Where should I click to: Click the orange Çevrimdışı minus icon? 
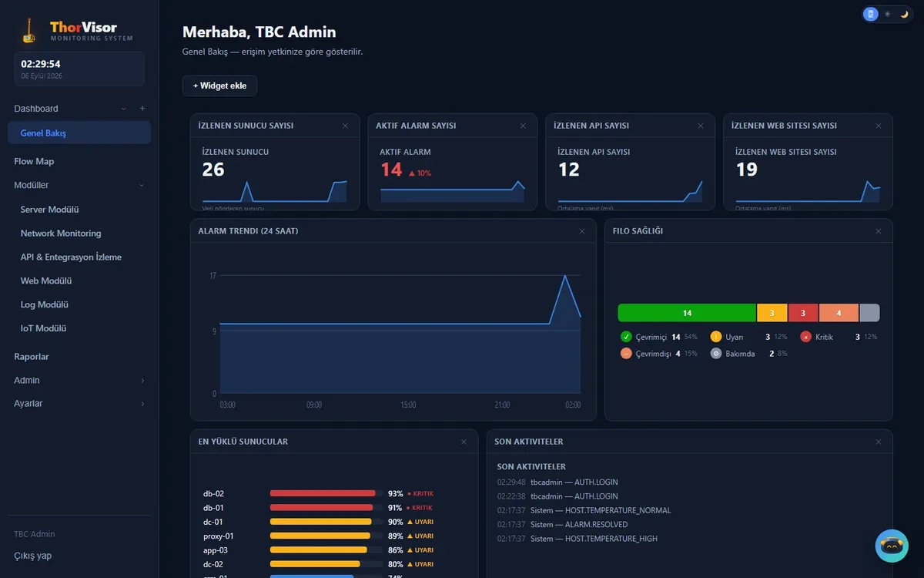[x=626, y=354]
